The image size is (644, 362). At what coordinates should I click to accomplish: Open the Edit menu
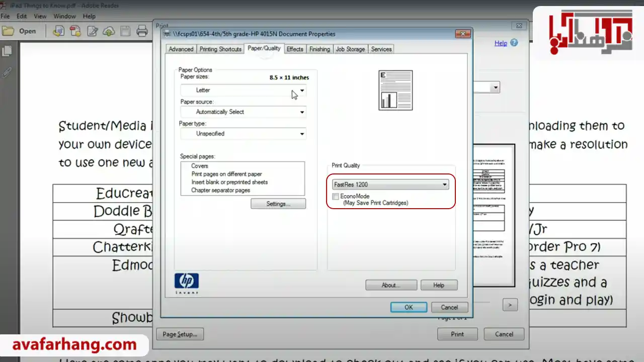coord(22,16)
